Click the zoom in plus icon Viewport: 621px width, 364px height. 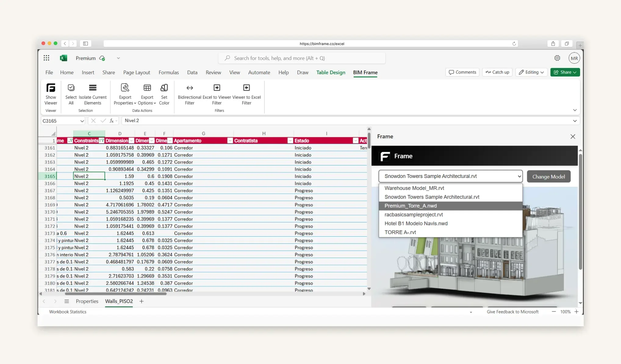(x=576, y=312)
